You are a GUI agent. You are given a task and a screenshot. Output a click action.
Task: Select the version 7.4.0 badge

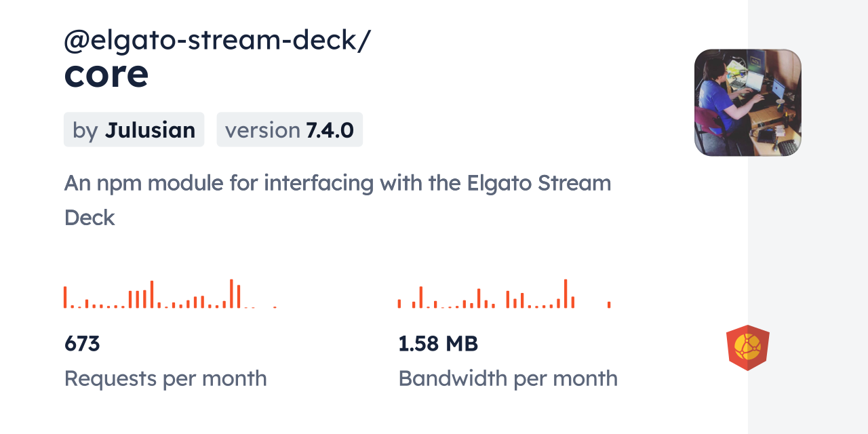290,130
